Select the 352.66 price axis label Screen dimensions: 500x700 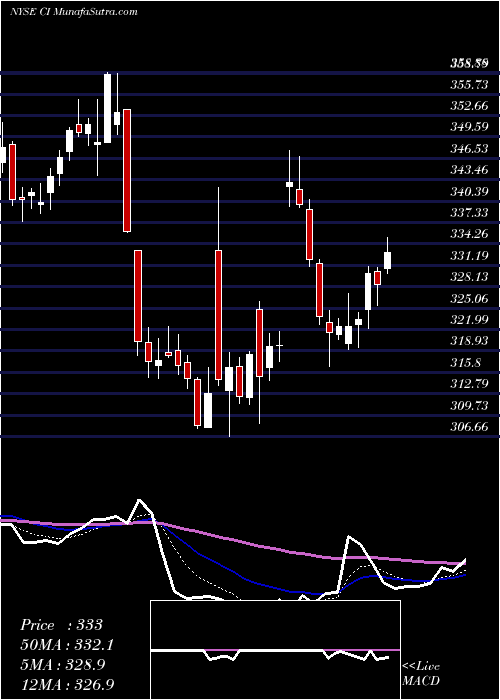pyautogui.click(x=469, y=106)
